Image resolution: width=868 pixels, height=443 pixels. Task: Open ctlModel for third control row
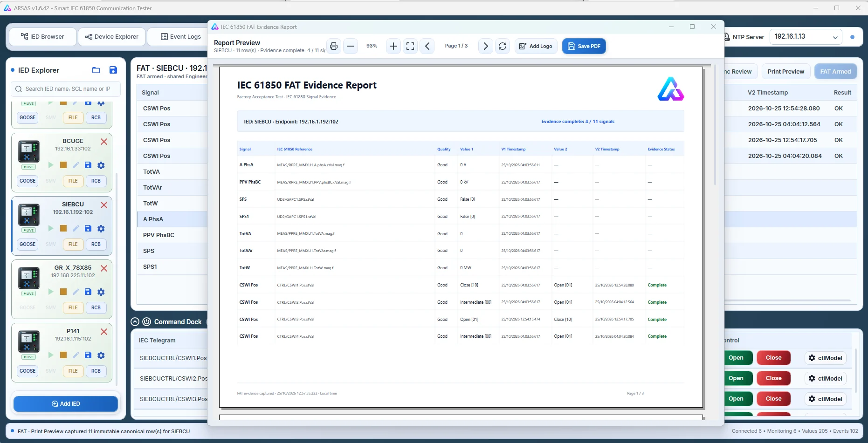pyautogui.click(x=825, y=399)
